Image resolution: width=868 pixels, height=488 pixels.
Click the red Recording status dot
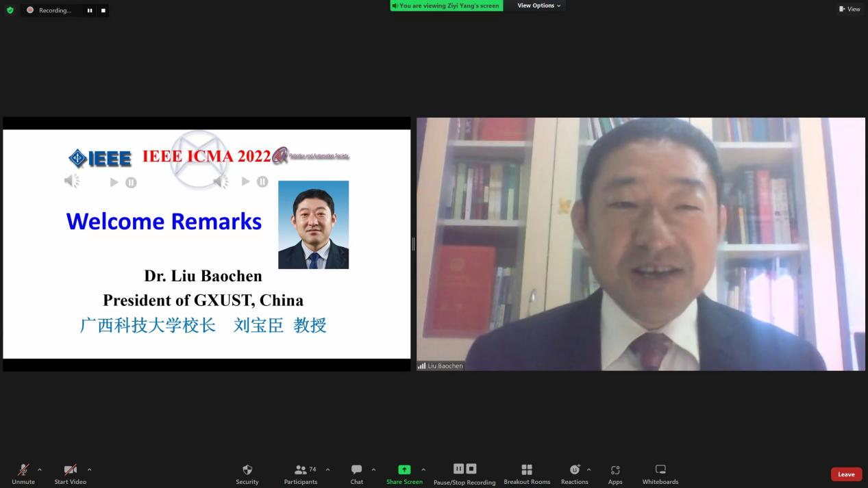[x=30, y=10]
